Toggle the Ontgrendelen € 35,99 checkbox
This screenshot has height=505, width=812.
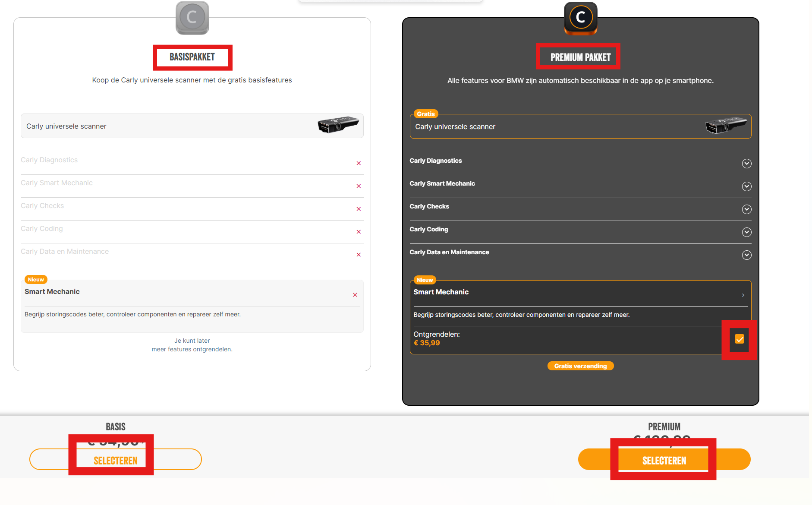click(740, 339)
